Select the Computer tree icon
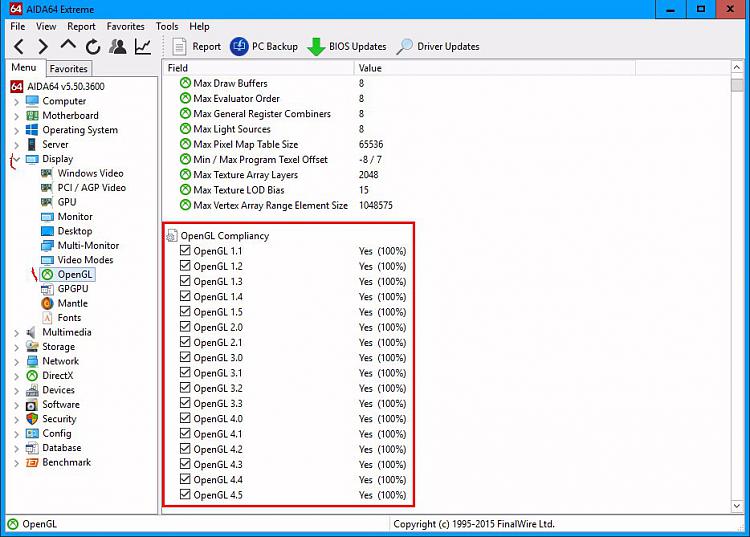This screenshot has width=750, height=537. click(32, 101)
